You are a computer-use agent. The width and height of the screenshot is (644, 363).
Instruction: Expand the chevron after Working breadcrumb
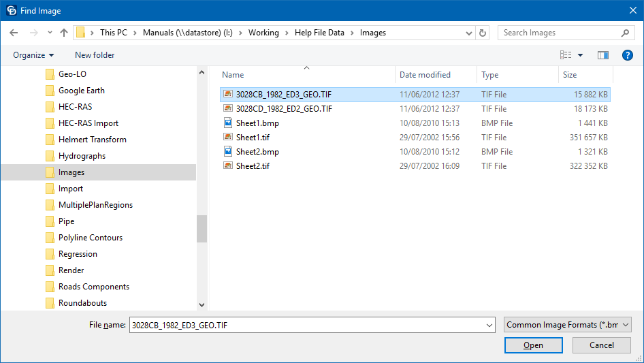(287, 33)
